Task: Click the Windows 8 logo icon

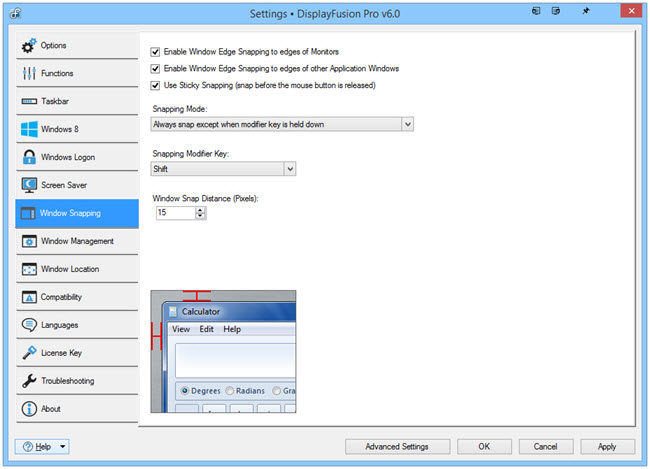Action: point(29,129)
